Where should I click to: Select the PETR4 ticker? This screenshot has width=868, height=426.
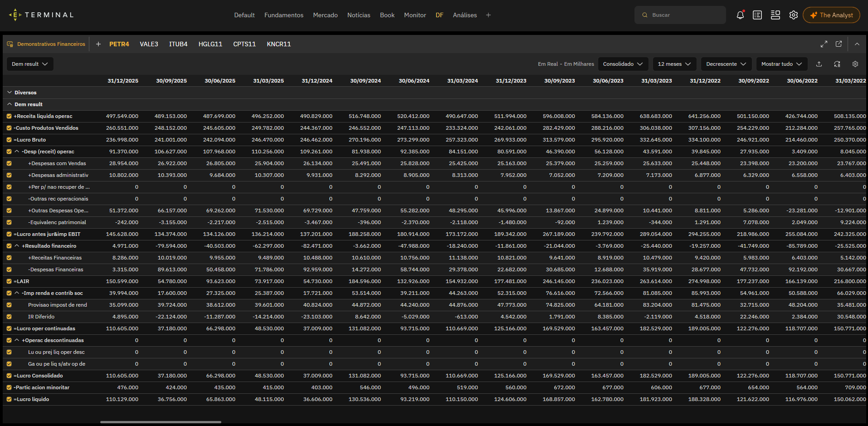point(119,44)
